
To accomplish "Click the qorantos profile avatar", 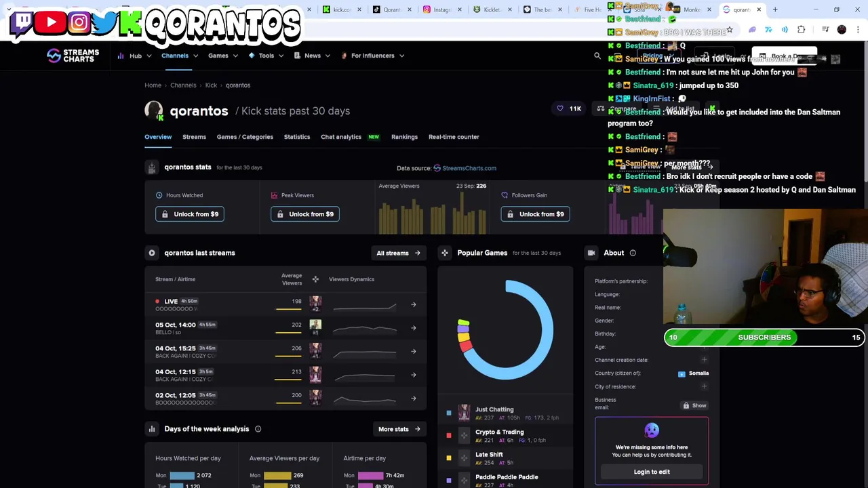I will (x=154, y=110).
